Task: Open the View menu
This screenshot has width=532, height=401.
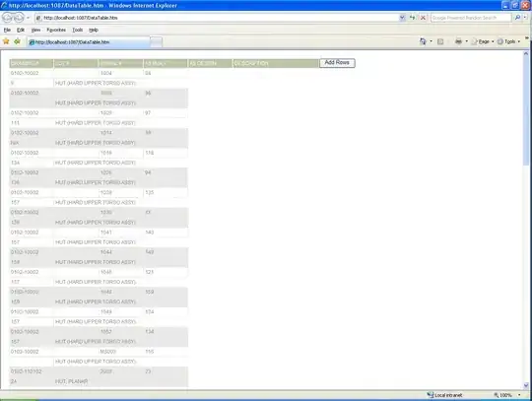Action: [35, 30]
